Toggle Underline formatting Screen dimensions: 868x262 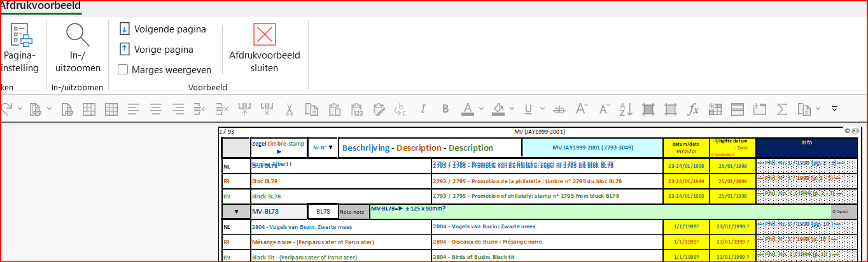(529, 109)
